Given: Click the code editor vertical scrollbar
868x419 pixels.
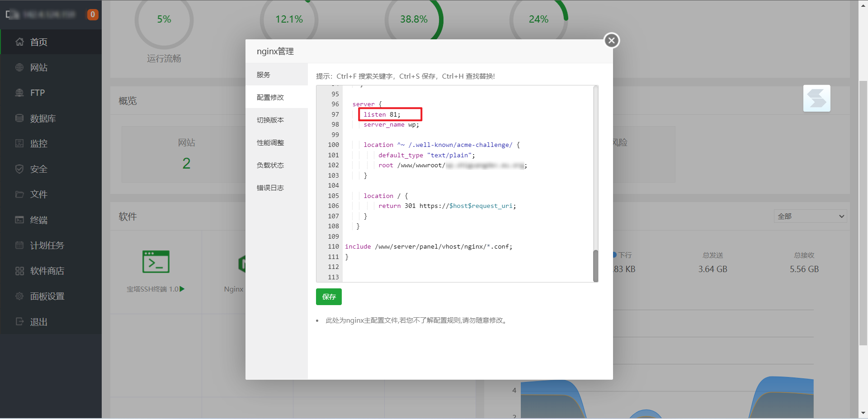Looking at the screenshot, I should [595, 266].
